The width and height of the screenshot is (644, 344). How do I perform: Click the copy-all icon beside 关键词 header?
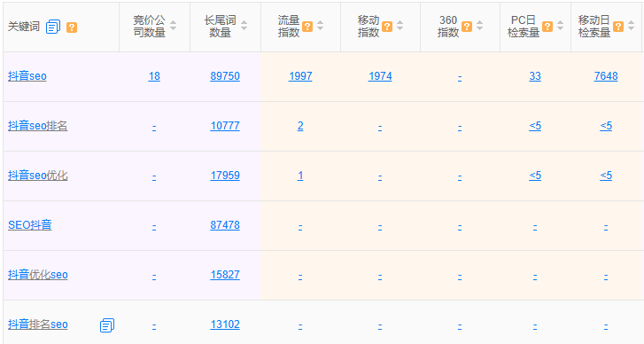(x=53, y=27)
